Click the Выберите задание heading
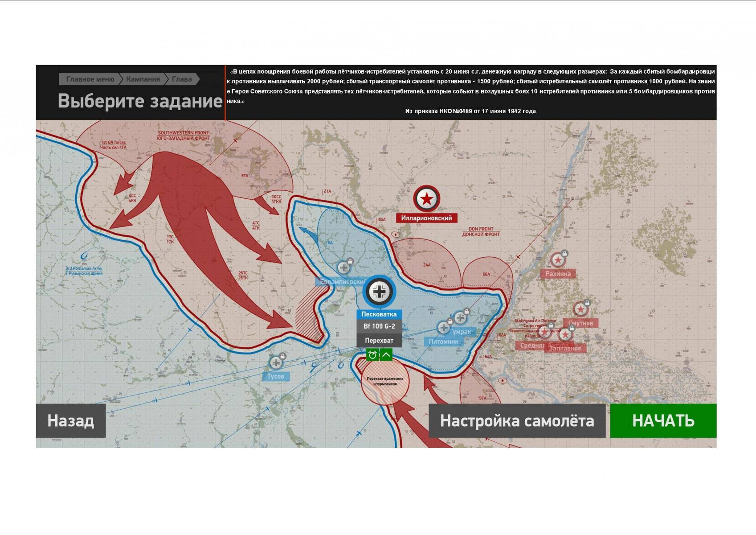The width and height of the screenshot is (756, 535). [140, 101]
